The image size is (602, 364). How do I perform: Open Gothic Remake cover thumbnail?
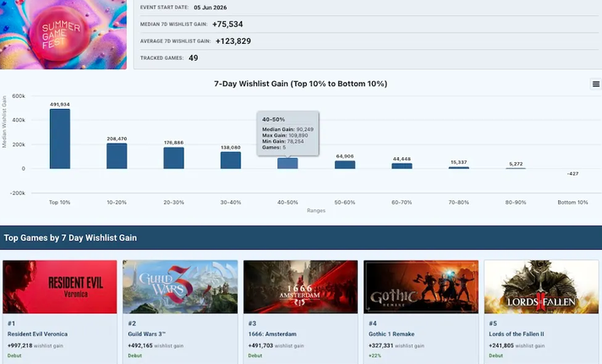[421, 287]
